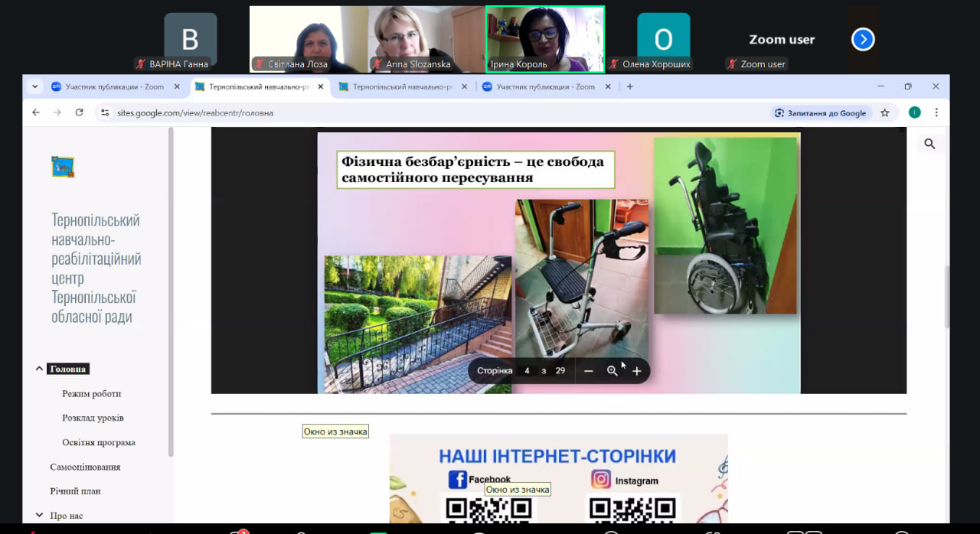This screenshot has width=980, height=534.
Task: Open the tab search dropdown arrow
Action: (x=34, y=86)
